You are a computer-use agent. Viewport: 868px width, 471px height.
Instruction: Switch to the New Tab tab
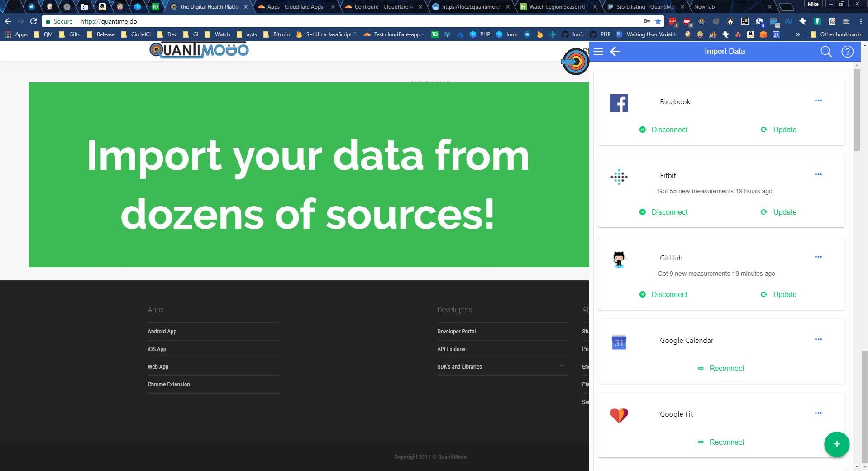733,7
